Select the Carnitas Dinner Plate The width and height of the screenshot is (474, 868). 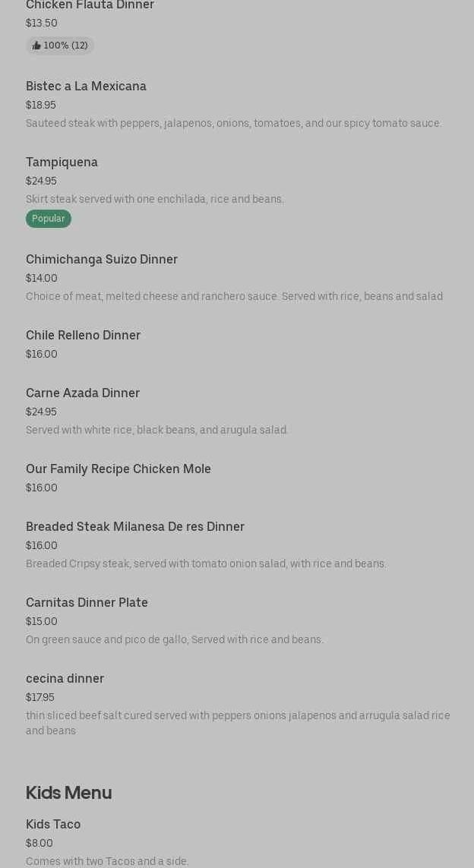(x=87, y=603)
